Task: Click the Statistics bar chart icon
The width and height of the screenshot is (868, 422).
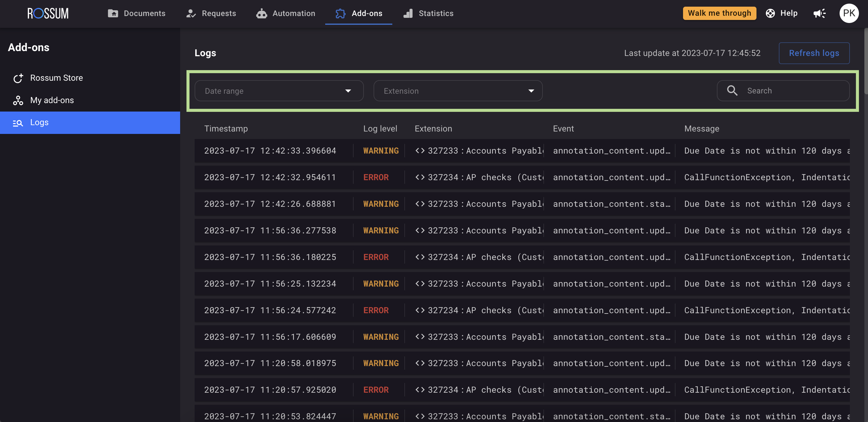Action: 408,14
